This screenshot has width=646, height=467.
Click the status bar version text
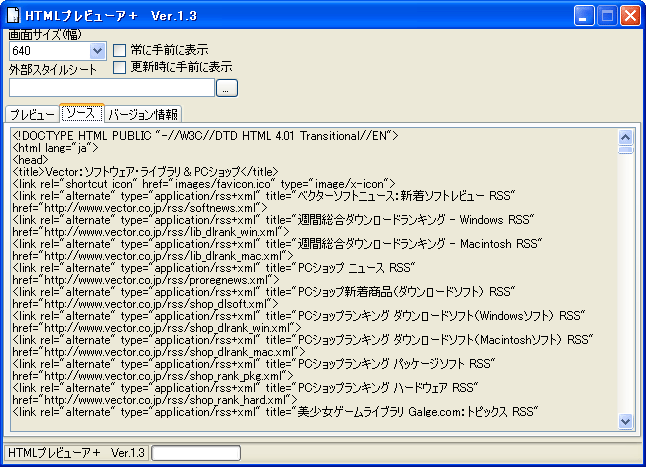[76, 453]
